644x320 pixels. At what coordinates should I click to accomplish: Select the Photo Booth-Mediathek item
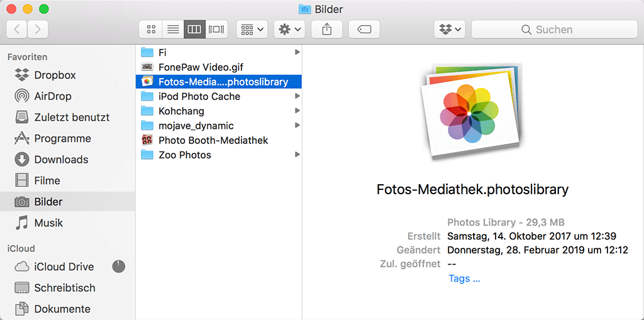(213, 140)
